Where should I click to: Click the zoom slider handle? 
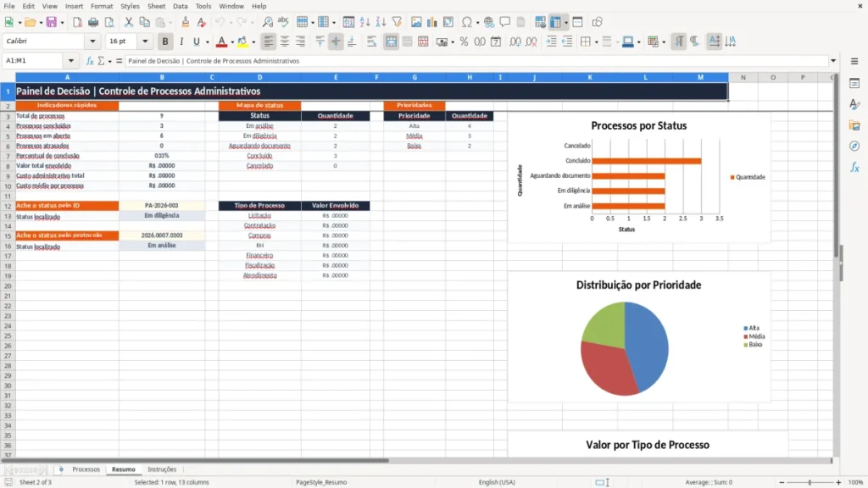pyautogui.click(x=810, y=482)
